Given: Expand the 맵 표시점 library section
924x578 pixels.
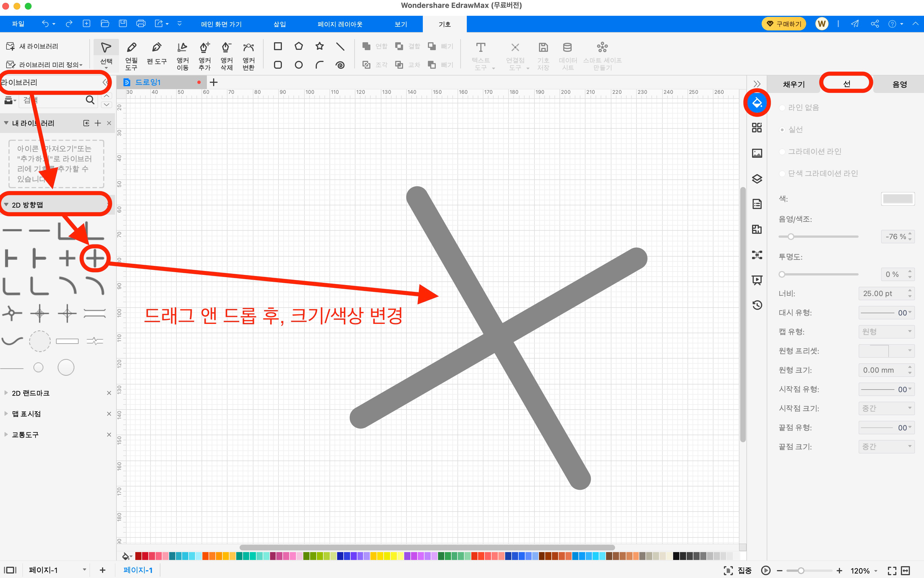Looking at the screenshot, I should coord(6,414).
